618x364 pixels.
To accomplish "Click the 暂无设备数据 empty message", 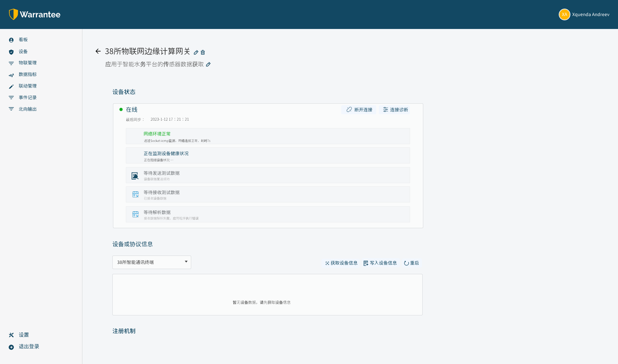I will point(262,303).
